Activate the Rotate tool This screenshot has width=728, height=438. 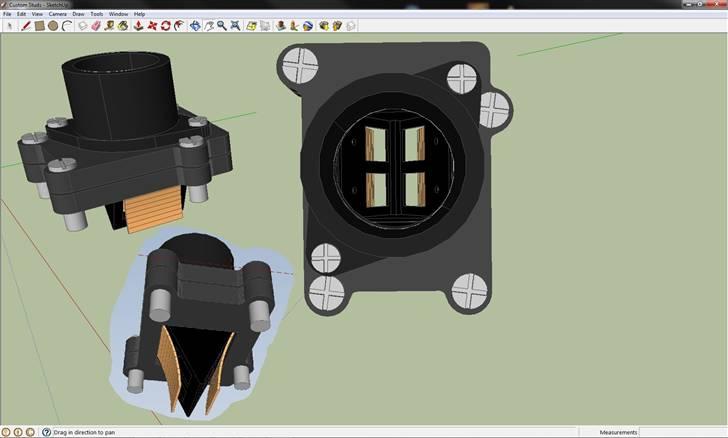tap(165, 25)
